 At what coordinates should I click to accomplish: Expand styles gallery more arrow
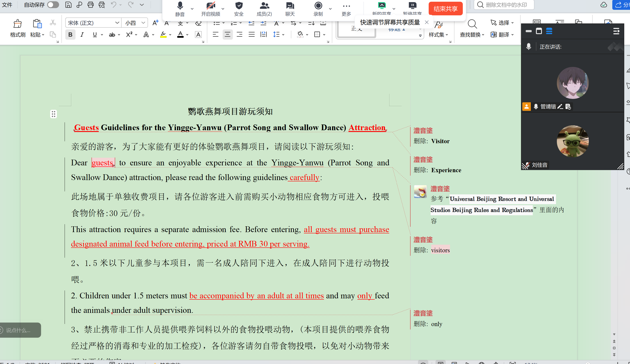click(420, 35)
